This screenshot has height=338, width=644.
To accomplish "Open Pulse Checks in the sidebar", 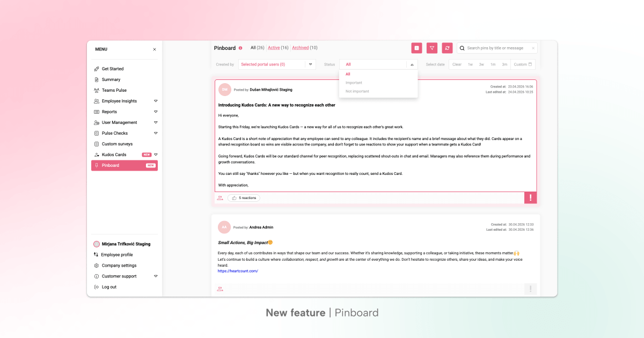I will click(115, 133).
